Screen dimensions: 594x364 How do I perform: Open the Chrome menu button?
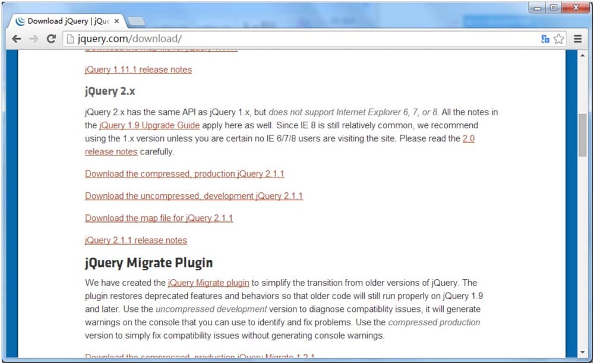(578, 39)
